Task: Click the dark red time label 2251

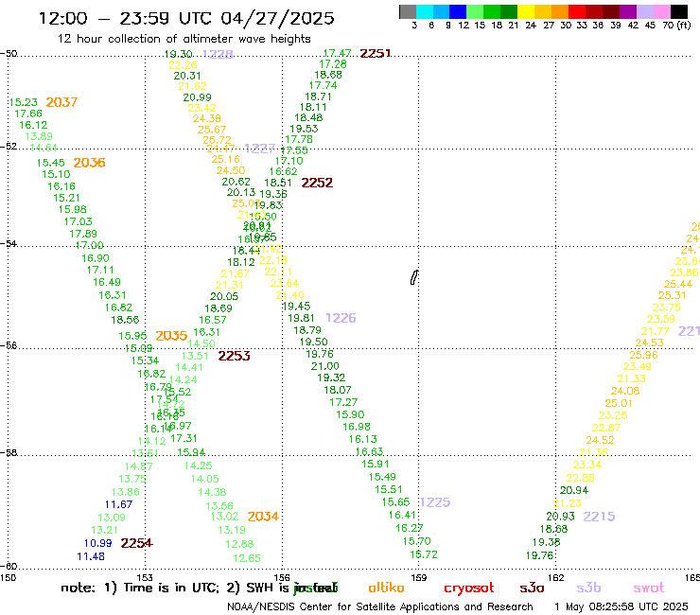Action: [x=375, y=54]
